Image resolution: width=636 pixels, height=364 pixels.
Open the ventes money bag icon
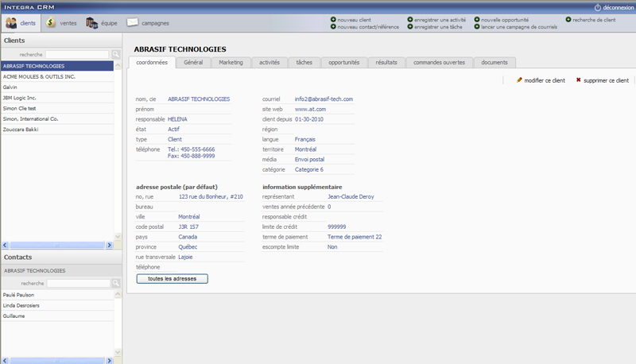pos(51,23)
